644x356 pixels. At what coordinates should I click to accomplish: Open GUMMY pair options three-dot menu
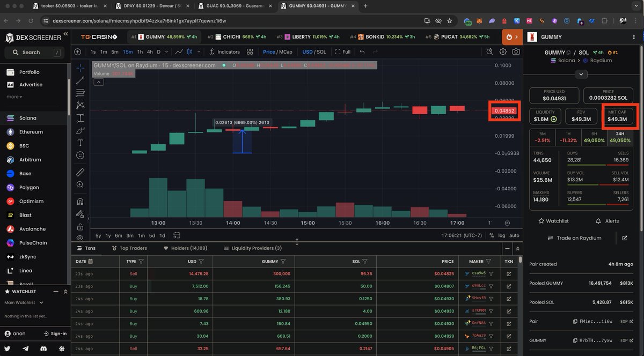coord(635,37)
